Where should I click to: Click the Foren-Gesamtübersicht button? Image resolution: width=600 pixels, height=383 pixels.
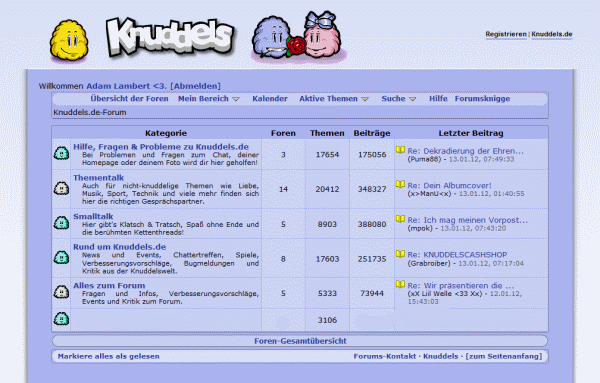point(300,341)
